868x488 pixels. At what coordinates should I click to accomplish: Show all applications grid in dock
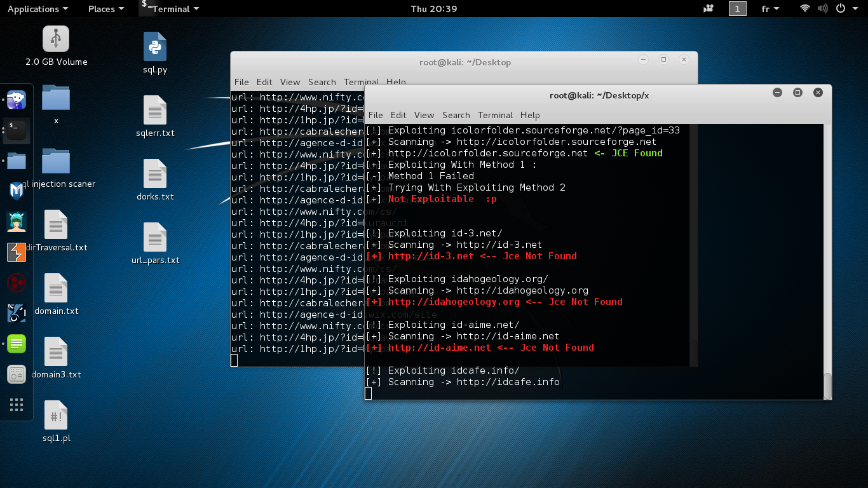[17, 405]
